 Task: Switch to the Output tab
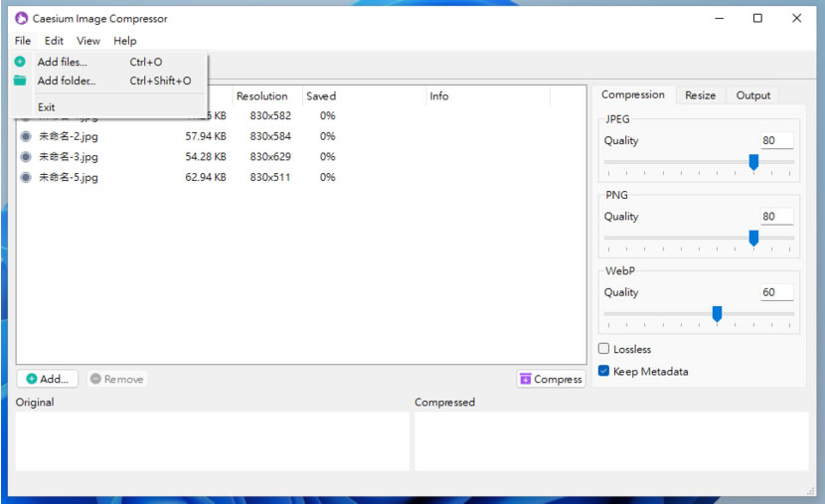coord(752,95)
